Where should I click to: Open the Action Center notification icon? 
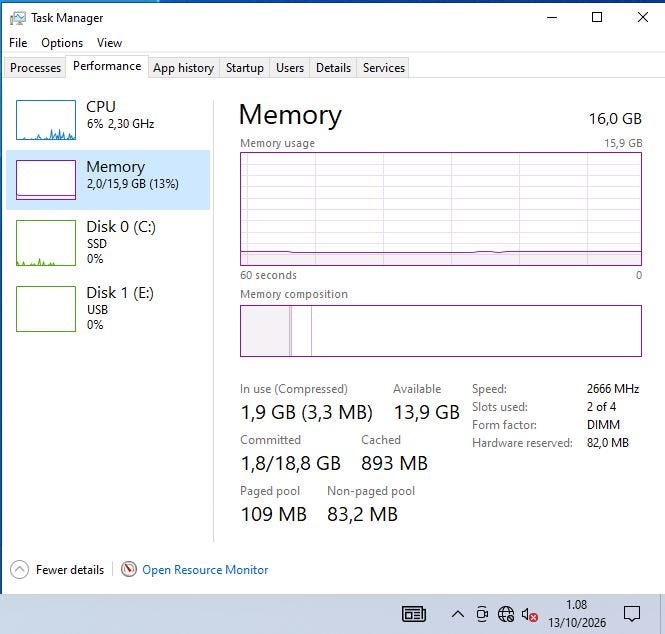point(631,614)
